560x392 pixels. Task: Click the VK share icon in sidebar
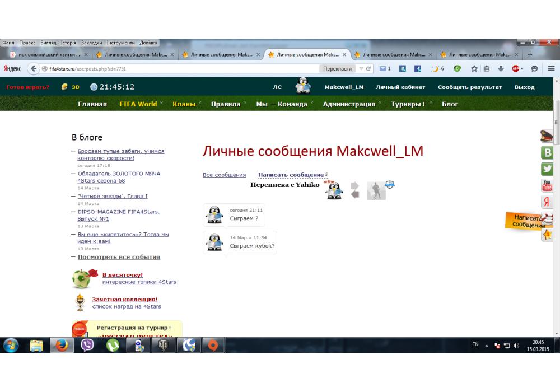(547, 152)
